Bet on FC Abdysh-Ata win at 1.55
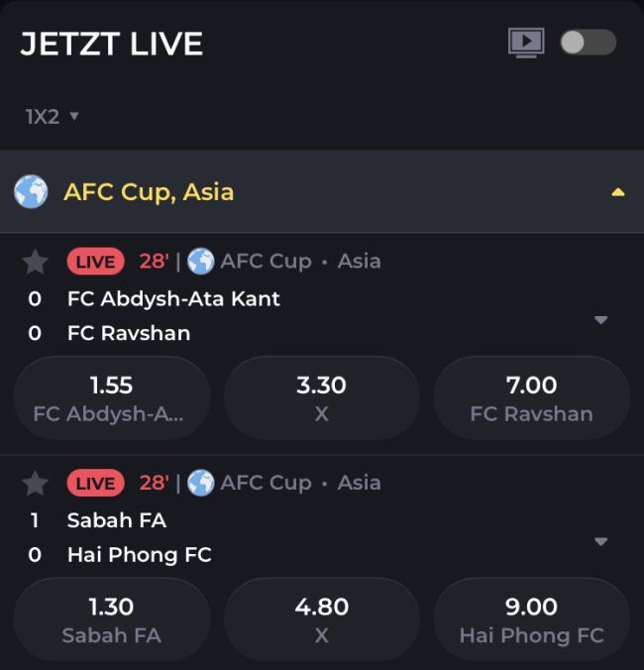 [x=111, y=397]
